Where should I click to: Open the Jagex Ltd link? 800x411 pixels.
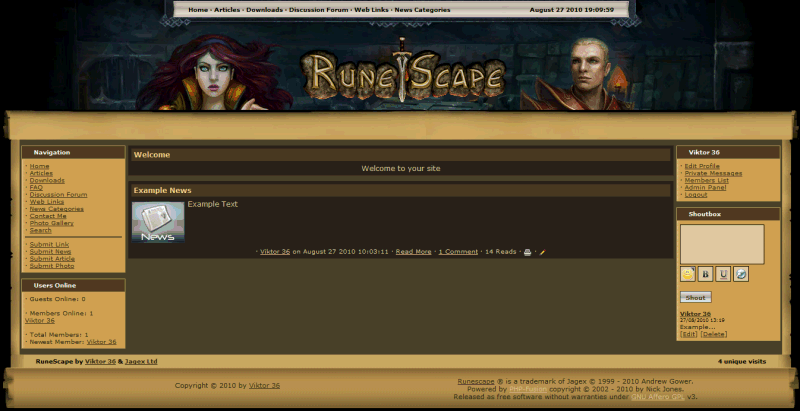pos(141,362)
